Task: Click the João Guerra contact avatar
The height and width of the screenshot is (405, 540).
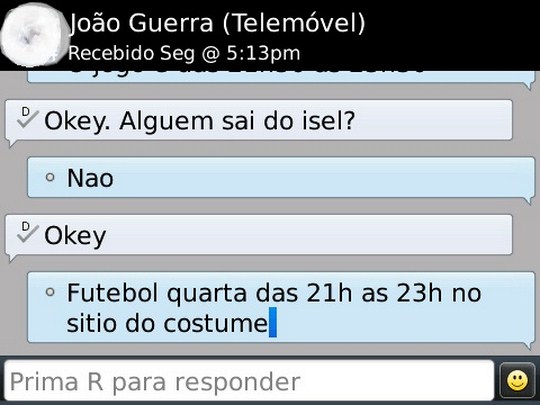Action: [33, 35]
